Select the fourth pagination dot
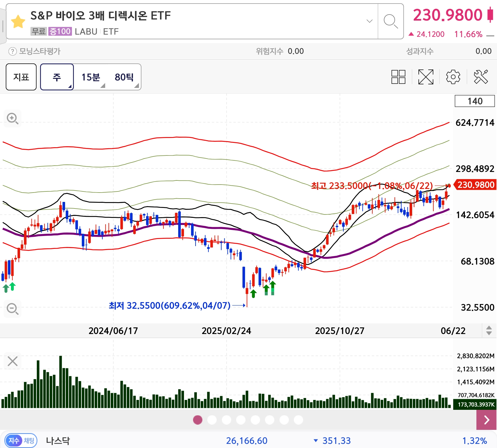497x448 pixels. coord(241,420)
